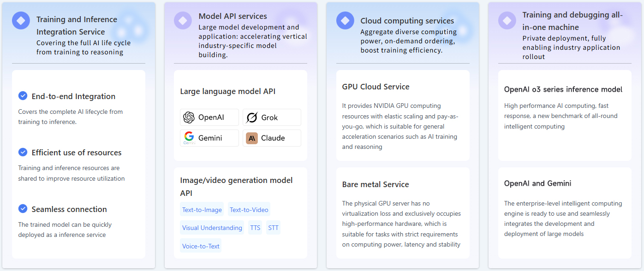The image size is (644, 271).
Task: Click the Grok logo icon
Action: [x=251, y=118]
